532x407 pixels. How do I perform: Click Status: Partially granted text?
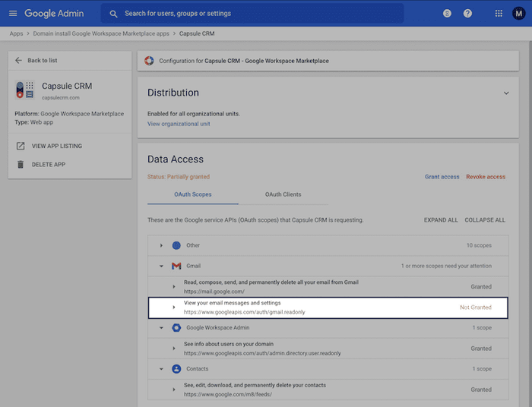179,177
